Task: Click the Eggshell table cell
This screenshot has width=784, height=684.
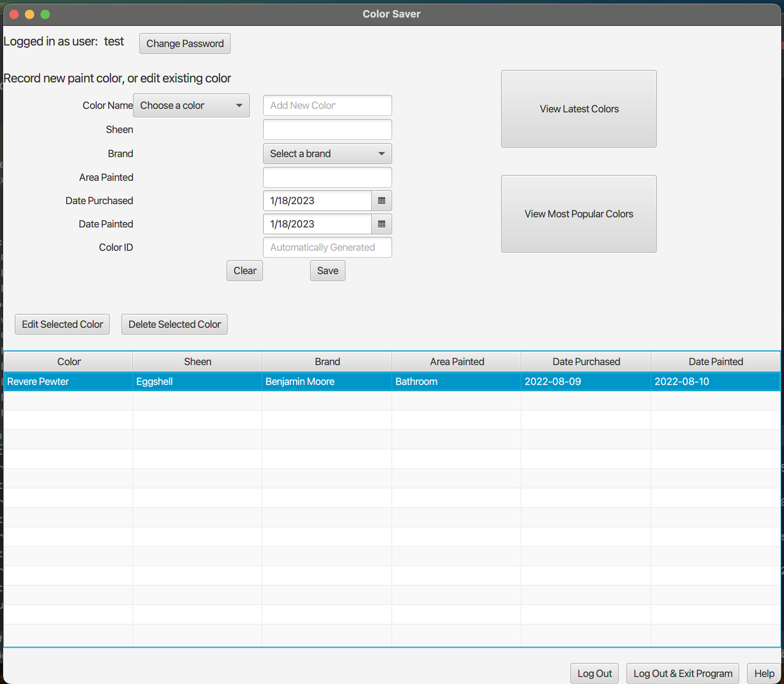Action: tap(197, 381)
